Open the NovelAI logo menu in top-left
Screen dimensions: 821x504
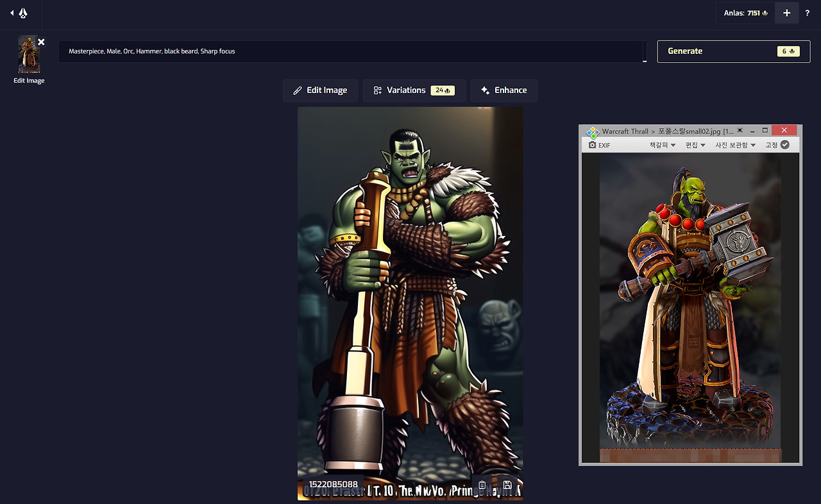coord(23,13)
